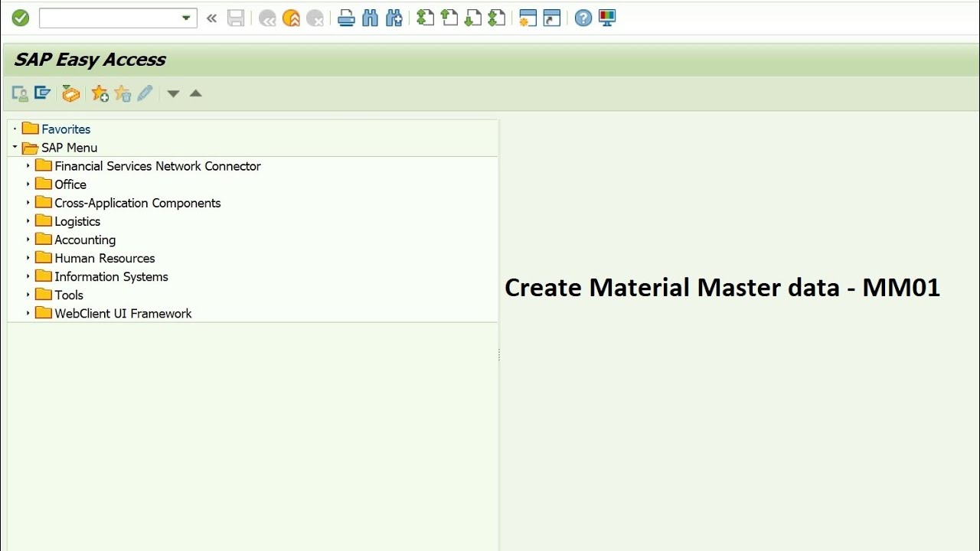Select the Information Systems label

(x=111, y=276)
